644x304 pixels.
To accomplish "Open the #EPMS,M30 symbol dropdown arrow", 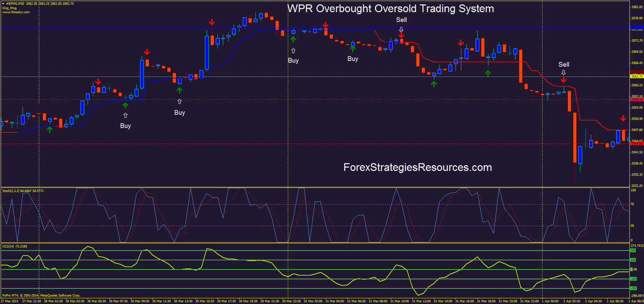I will pos(4,4).
